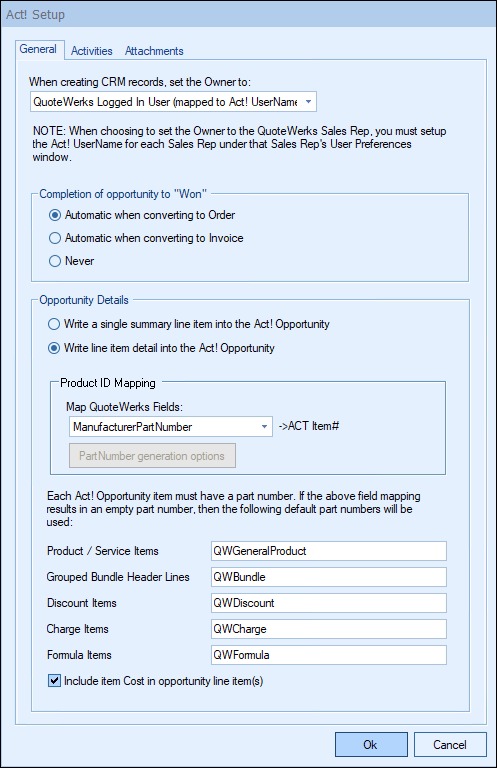The image size is (497, 768).
Task: Edit the Charge Items part number field
Action: 329,629
